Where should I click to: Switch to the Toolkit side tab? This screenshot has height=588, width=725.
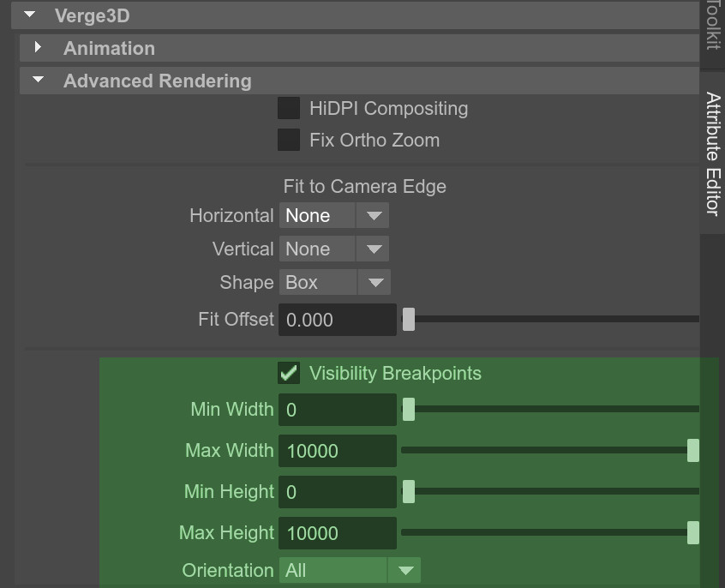(712, 33)
